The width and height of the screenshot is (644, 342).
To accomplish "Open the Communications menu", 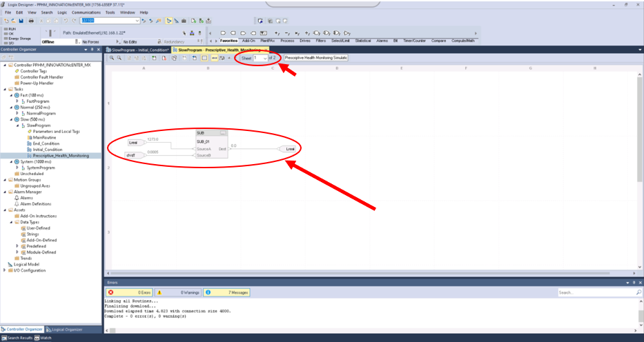I will pos(86,12).
